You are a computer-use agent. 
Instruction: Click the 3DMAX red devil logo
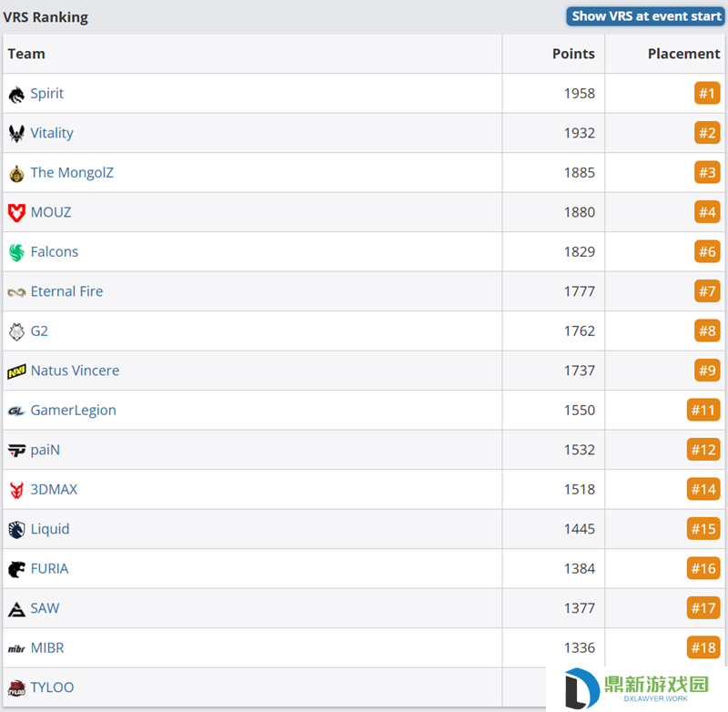click(16, 490)
